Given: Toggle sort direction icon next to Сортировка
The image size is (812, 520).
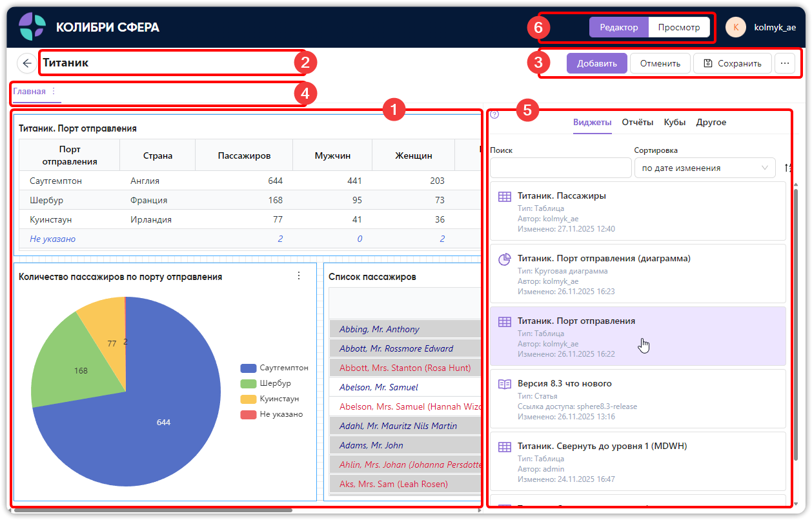Looking at the screenshot, I should pyautogui.click(x=787, y=168).
